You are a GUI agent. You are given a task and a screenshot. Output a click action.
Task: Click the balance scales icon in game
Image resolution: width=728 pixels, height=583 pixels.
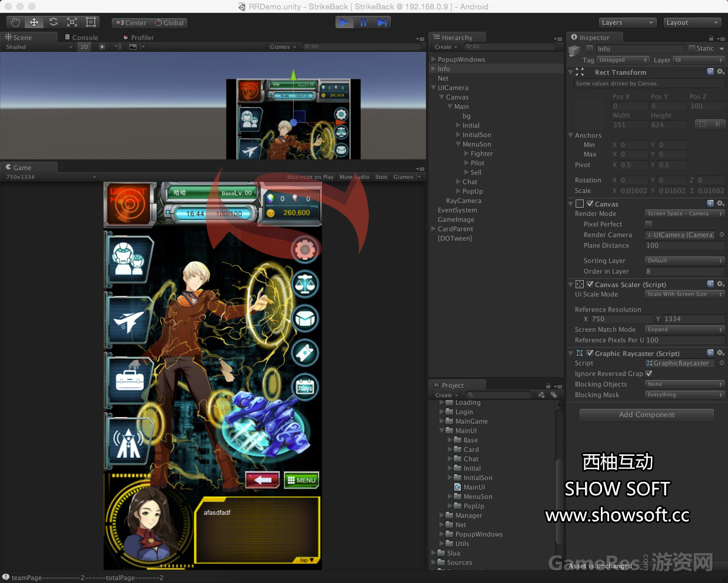coord(305,284)
